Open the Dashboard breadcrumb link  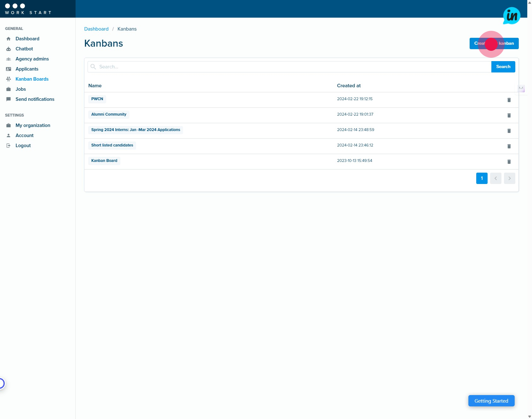(96, 29)
